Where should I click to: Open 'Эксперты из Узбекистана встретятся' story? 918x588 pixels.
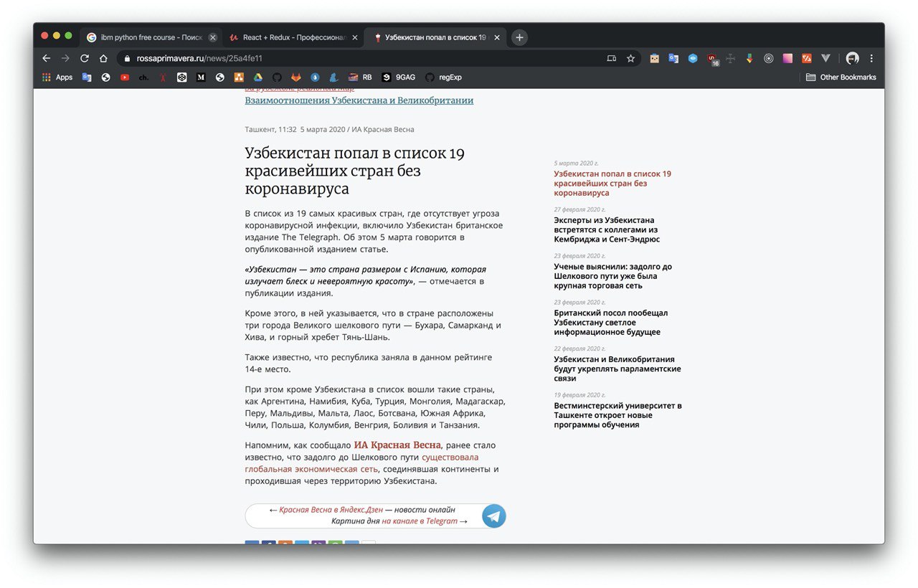[607, 229]
